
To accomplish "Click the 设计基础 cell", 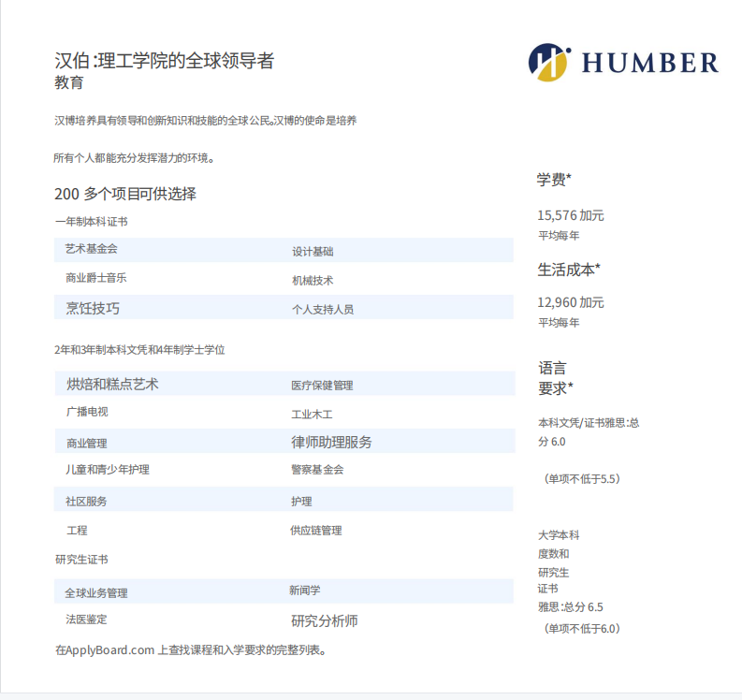I will pyautogui.click(x=313, y=252).
